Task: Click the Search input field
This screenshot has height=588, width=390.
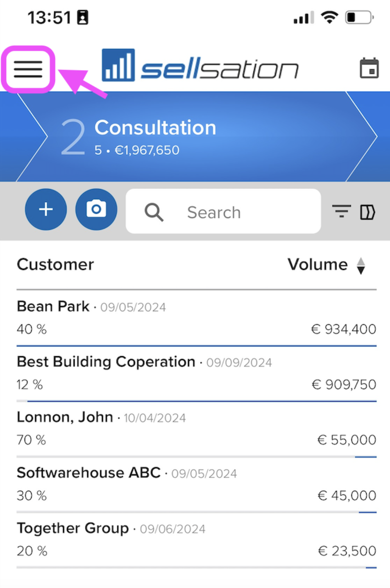Action: coord(223,211)
